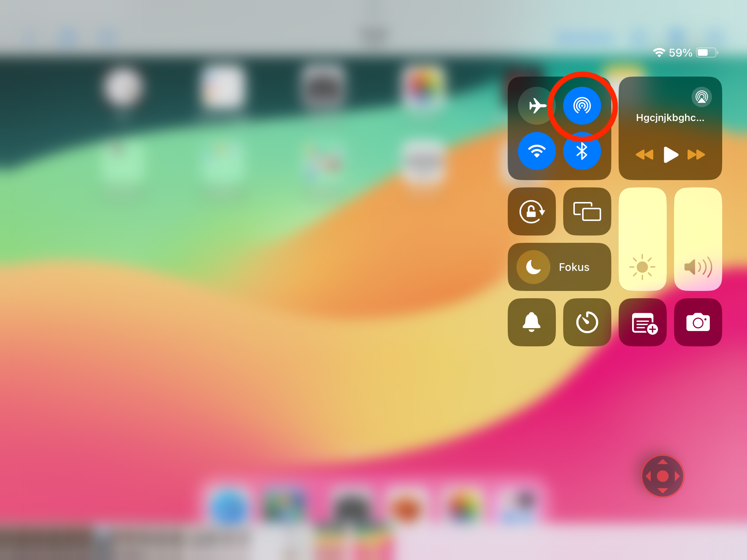Toggle AirDrop button off
Image resolution: width=747 pixels, height=560 pixels.
tap(582, 106)
